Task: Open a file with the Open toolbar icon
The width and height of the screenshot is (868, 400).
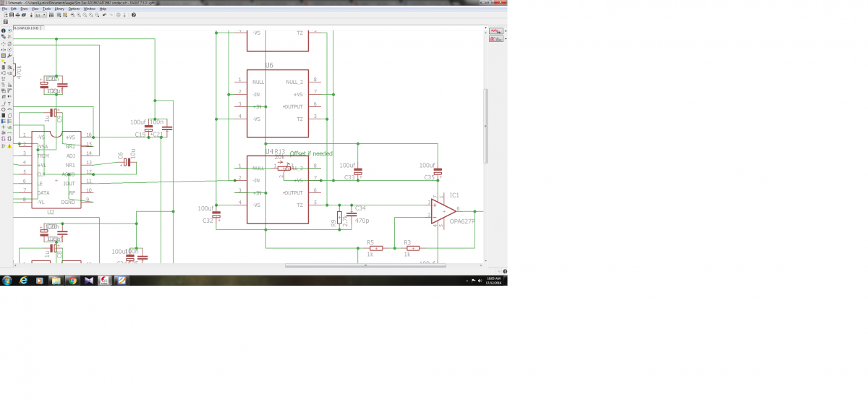Action: [6, 14]
